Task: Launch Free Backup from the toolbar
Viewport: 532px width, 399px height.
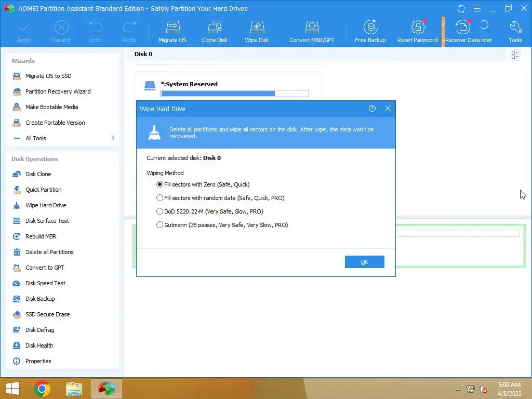Action: point(370,32)
